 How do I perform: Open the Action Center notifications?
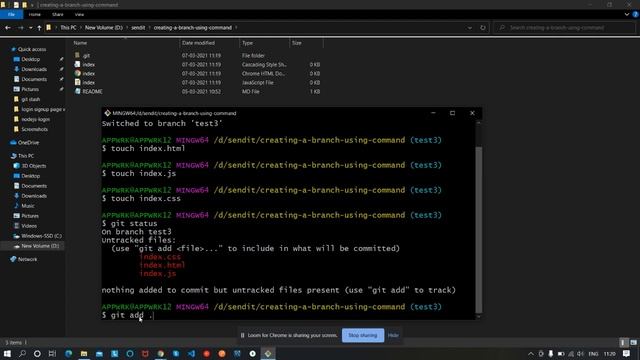(627, 353)
